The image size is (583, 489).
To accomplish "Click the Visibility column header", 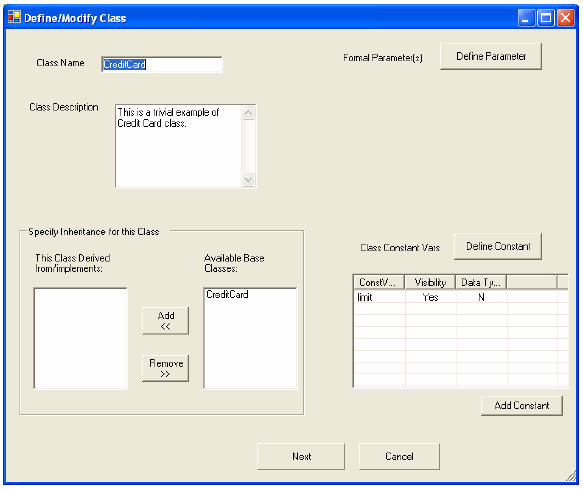I will [x=430, y=283].
